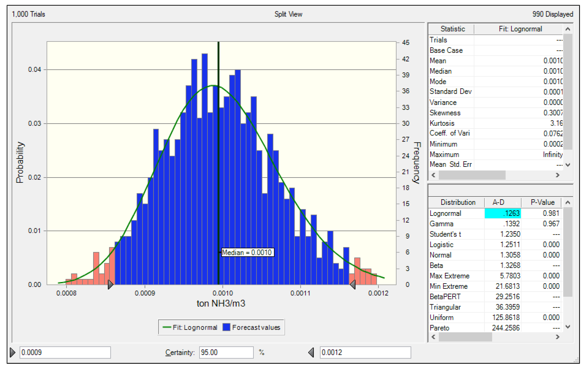
Task: Click the Certainty percentage input field
Action: [226, 352]
